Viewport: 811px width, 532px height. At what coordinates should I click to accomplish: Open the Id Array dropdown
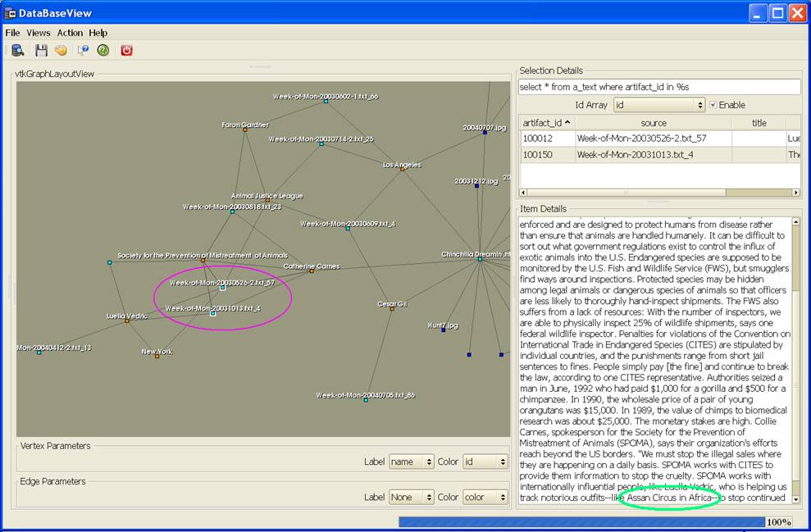click(658, 105)
